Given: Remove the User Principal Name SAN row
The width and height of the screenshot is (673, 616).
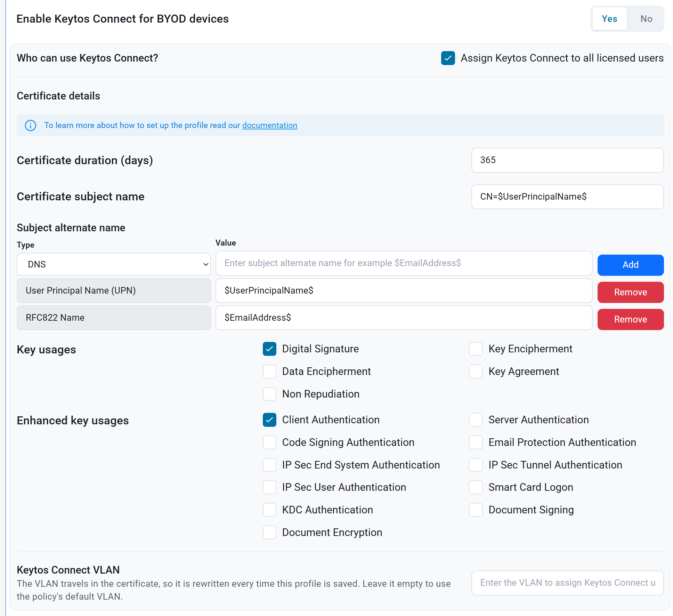Looking at the screenshot, I should (631, 292).
